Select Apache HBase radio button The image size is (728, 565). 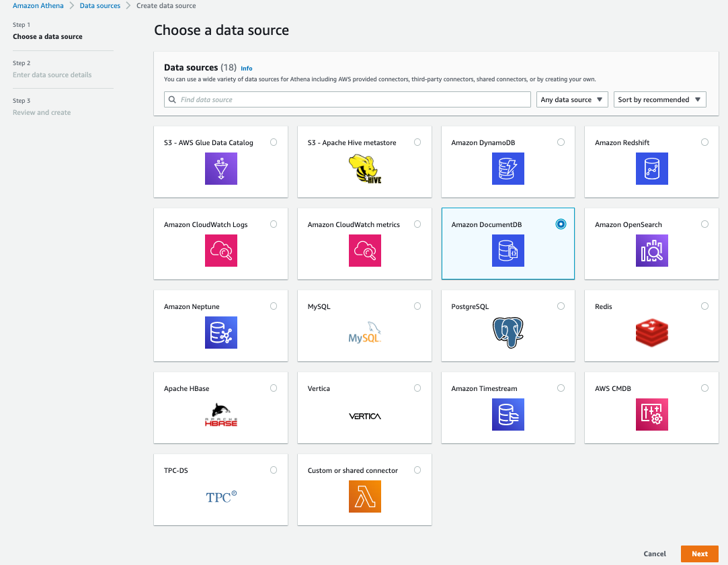(x=274, y=388)
